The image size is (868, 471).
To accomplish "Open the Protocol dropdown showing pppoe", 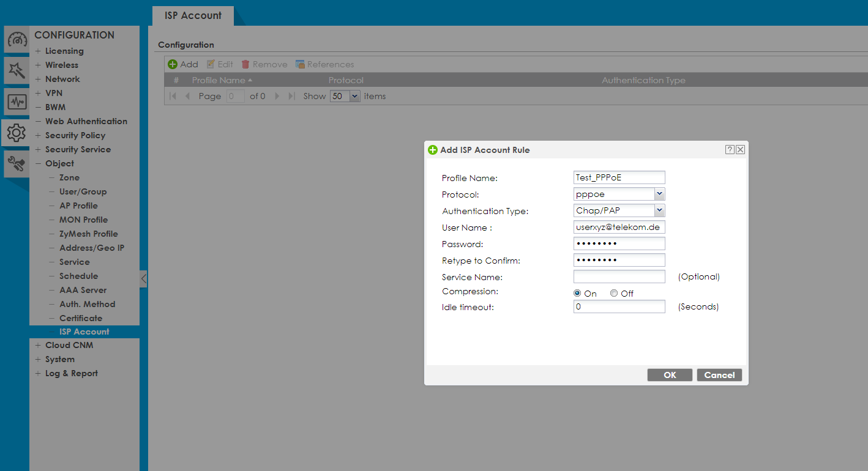I will [x=659, y=194].
